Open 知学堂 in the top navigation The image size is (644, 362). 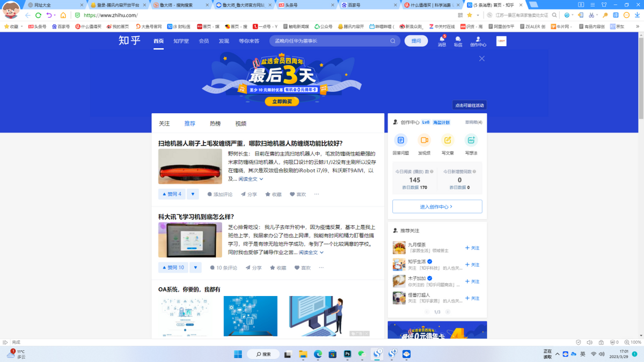pos(181,41)
